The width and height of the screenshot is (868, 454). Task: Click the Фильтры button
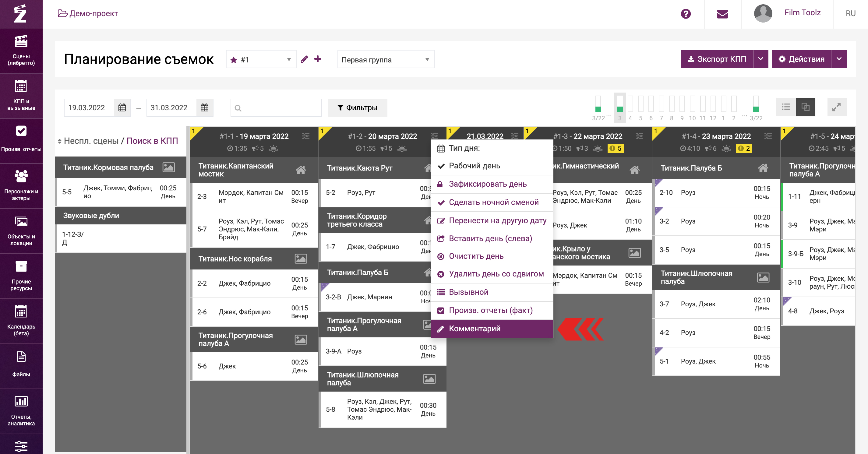tap(357, 108)
